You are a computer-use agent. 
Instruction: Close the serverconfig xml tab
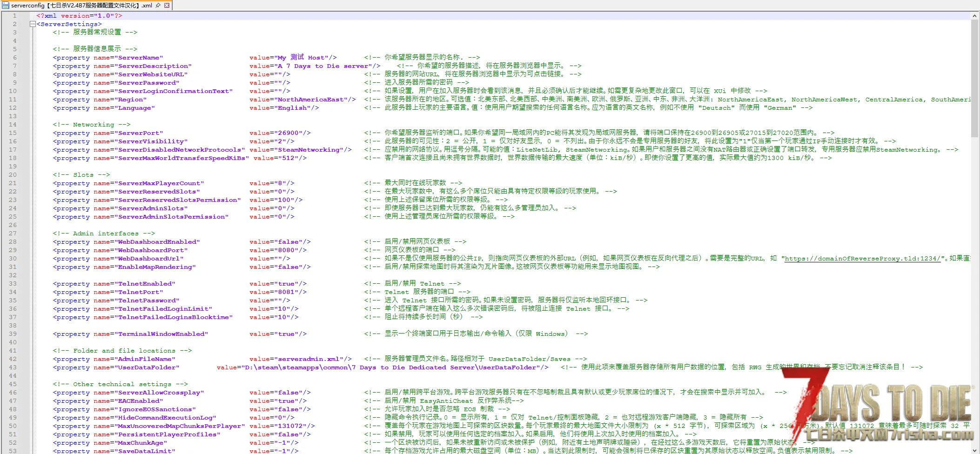click(x=167, y=6)
